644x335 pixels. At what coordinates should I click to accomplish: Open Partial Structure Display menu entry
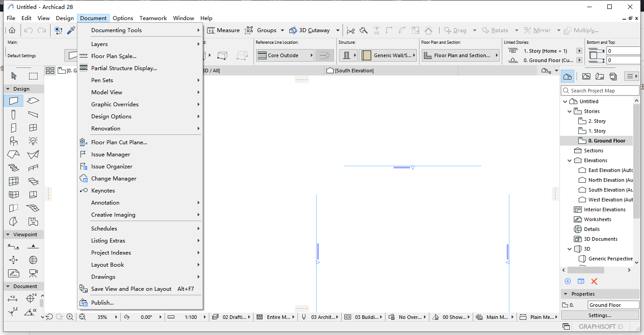tap(140, 68)
